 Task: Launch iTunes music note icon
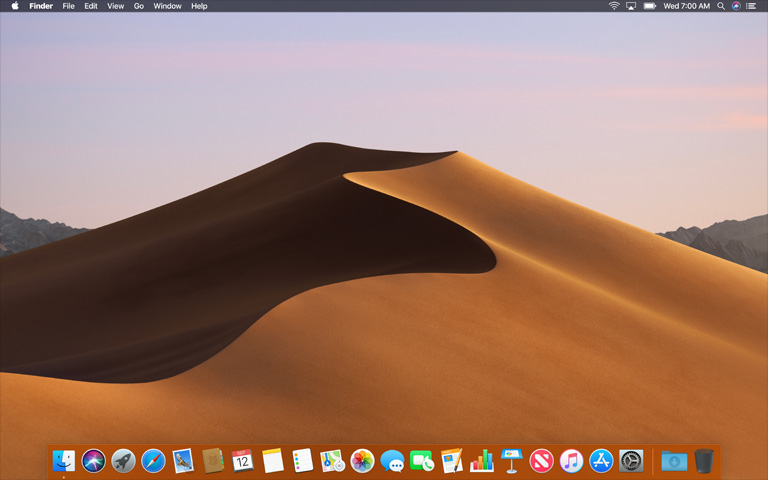[572, 461]
